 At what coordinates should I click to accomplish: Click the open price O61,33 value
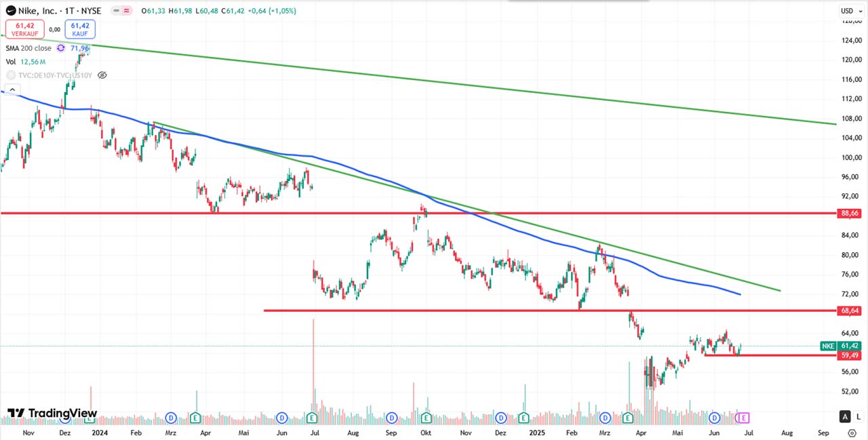[155, 11]
